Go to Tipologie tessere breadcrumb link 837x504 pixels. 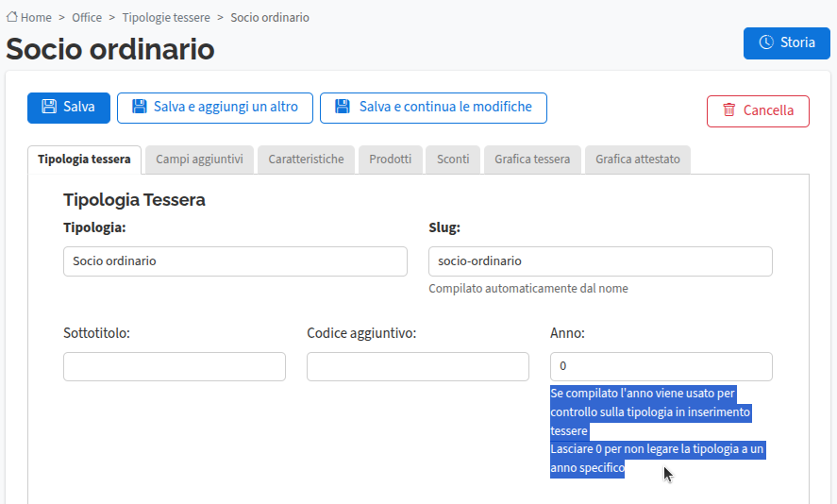pyautogui.click(x=166, y=17)
